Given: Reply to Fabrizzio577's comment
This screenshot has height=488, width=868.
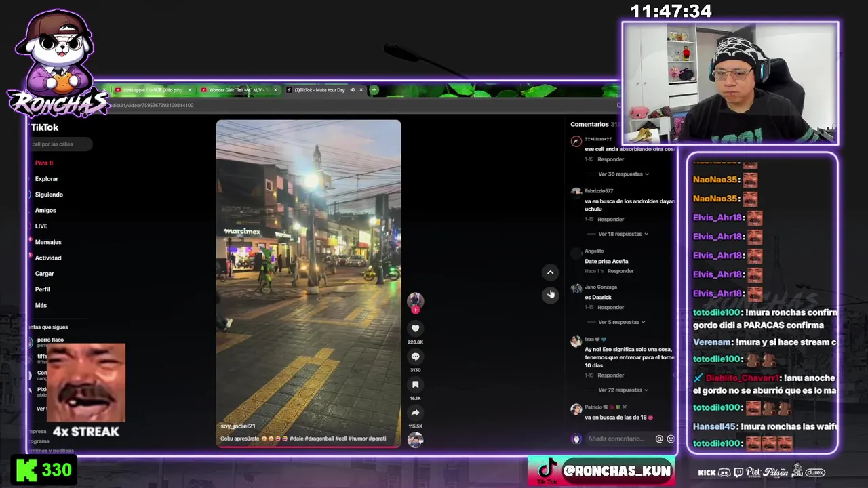Looking at the screenshot, I should pyautogui.click(x=611, y=219).
